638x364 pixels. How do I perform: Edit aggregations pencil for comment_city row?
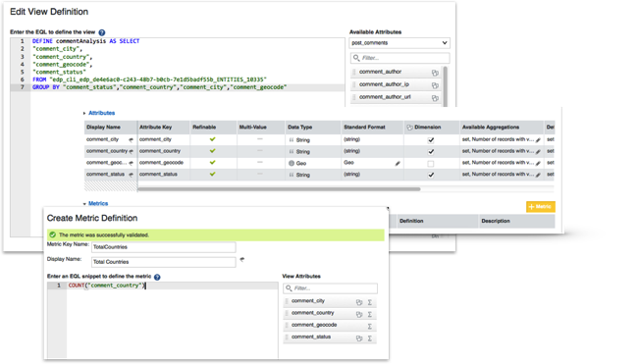point(538,140)
